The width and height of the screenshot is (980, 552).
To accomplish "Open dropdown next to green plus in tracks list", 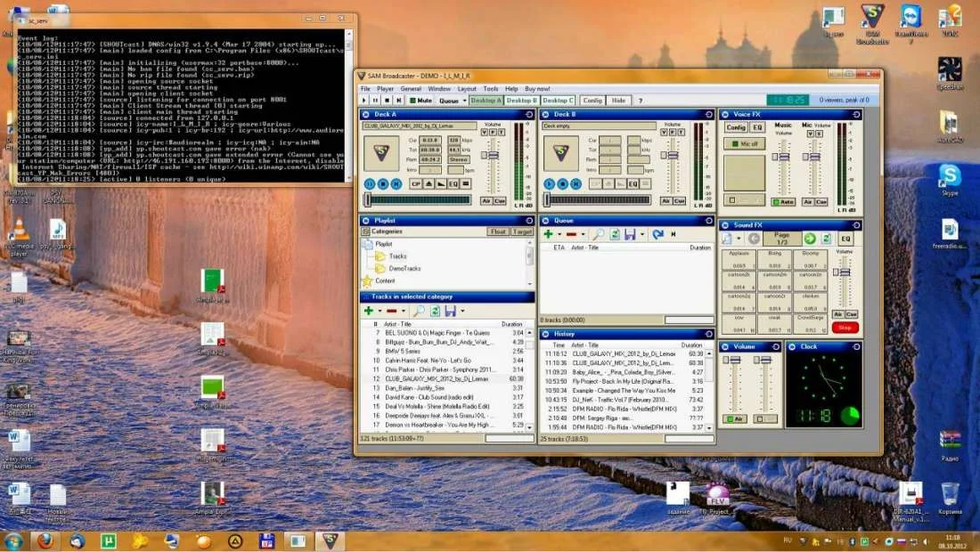I will pyautogui.click(x=379, y=311).
